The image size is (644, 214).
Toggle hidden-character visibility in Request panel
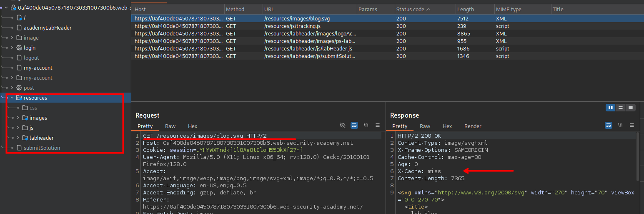point(343,125)
